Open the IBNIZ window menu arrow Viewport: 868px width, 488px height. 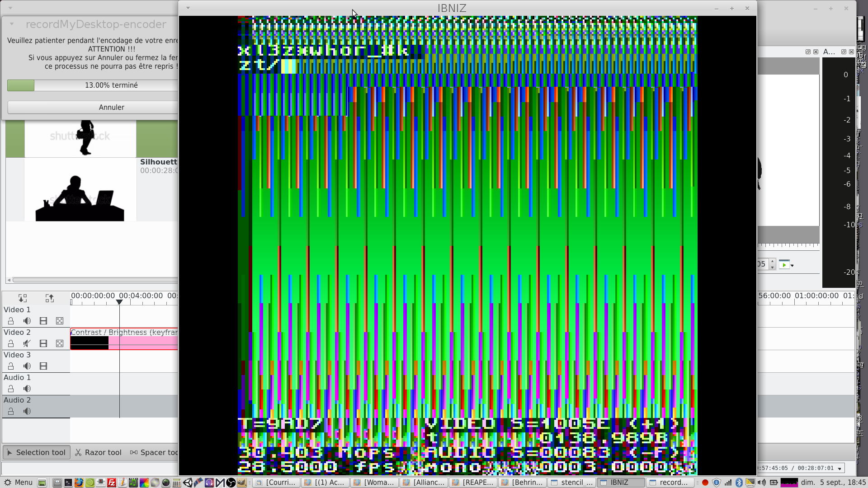tap(188, 8)
